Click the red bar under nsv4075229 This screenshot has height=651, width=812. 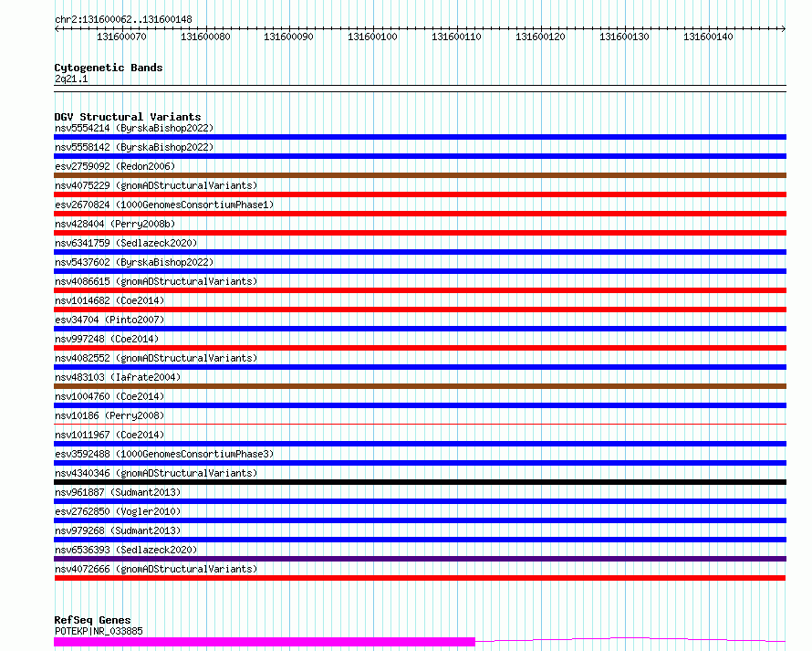420,194
